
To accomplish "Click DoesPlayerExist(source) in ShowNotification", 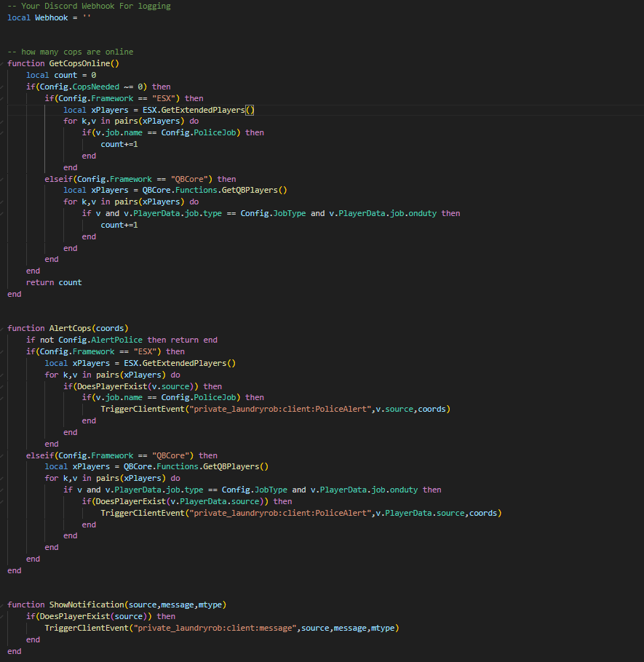I will coord(93,616).
